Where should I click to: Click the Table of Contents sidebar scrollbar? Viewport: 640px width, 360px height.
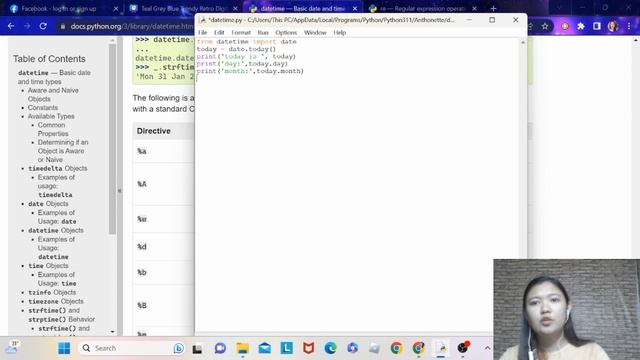(x=112, y=139)
